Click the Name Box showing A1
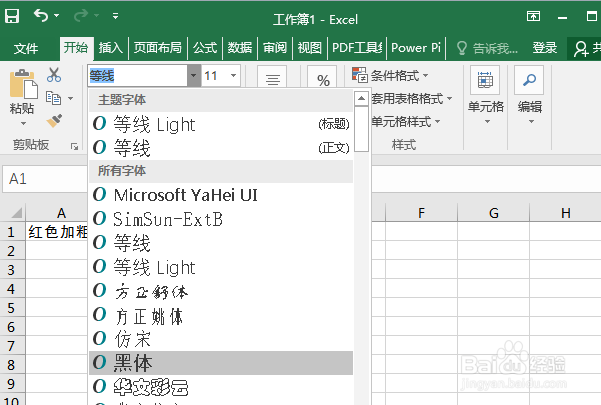601x405 pixels. pos(44,179)
